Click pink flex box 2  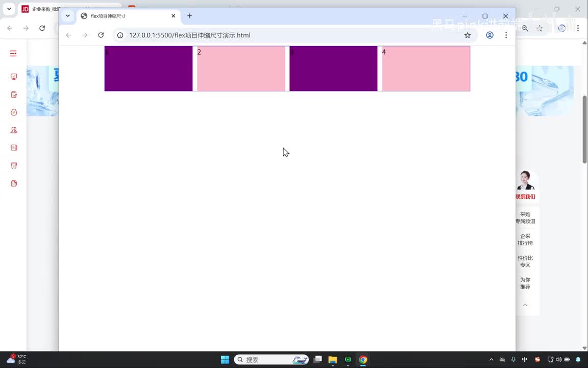coord(241,68)
